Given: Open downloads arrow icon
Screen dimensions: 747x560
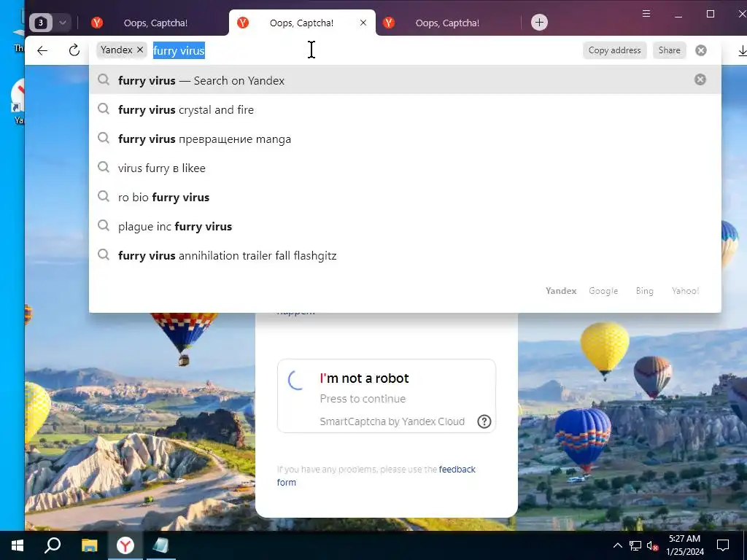Looking at the screenshot, I should click(742, 50).
